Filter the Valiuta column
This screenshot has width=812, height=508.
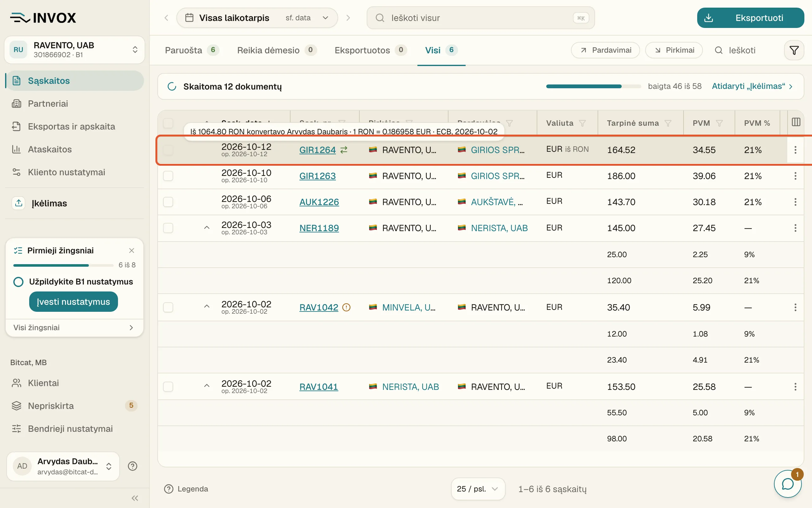pos(582,123)
